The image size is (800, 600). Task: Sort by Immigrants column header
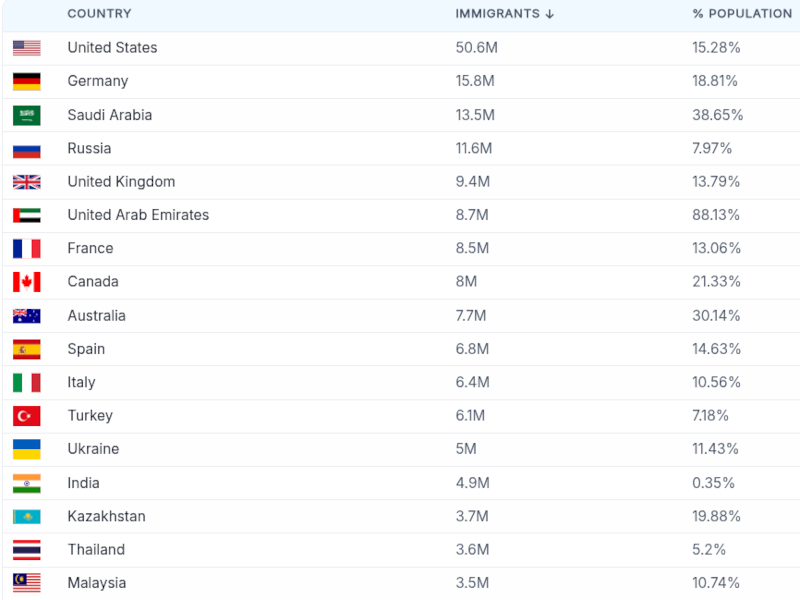click(x=497, y=14)
